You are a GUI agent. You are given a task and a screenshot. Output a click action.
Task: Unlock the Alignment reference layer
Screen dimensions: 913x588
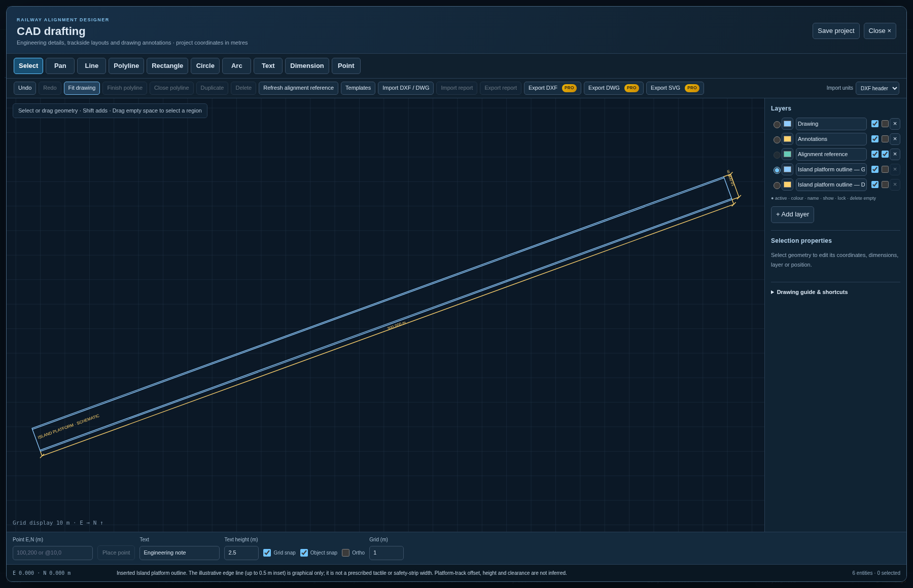click(885, 154)
